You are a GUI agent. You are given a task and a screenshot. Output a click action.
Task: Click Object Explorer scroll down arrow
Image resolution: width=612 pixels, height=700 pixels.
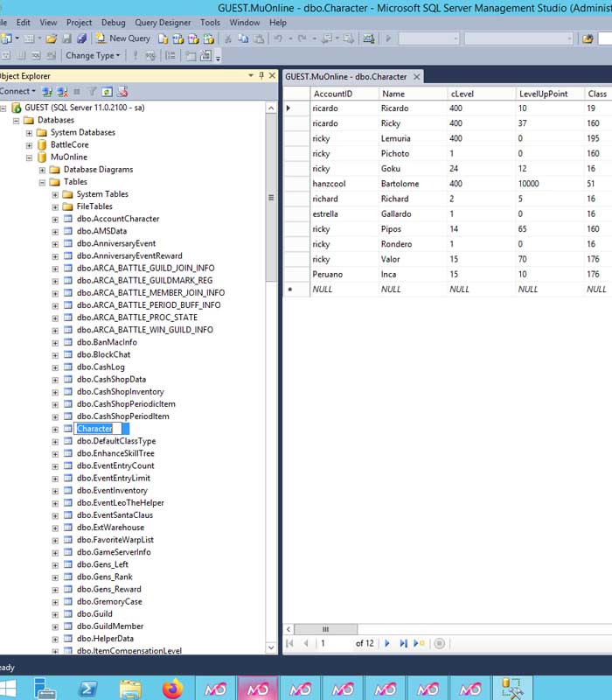pos(271,647)
